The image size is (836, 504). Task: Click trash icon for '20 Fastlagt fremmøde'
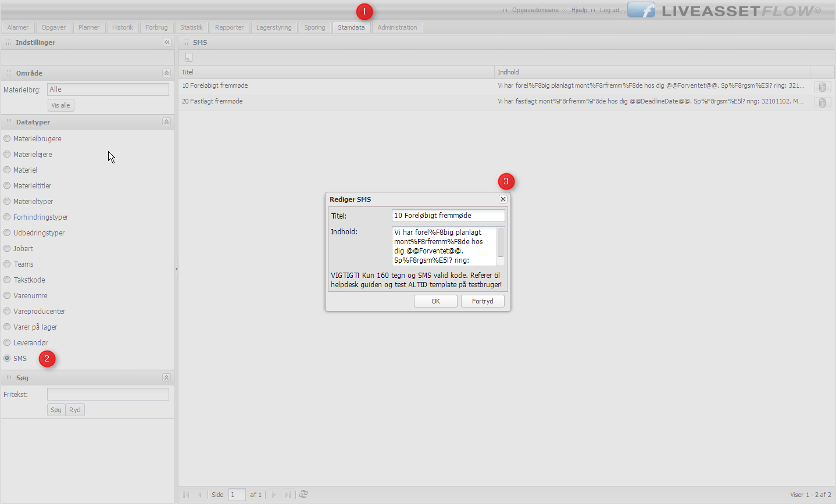pos(822,103)
